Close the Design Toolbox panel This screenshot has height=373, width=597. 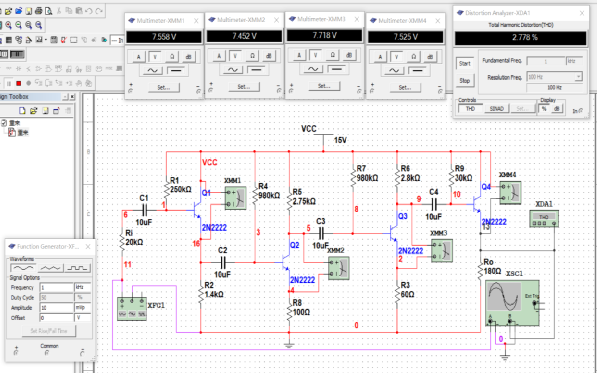coord(72,97)
